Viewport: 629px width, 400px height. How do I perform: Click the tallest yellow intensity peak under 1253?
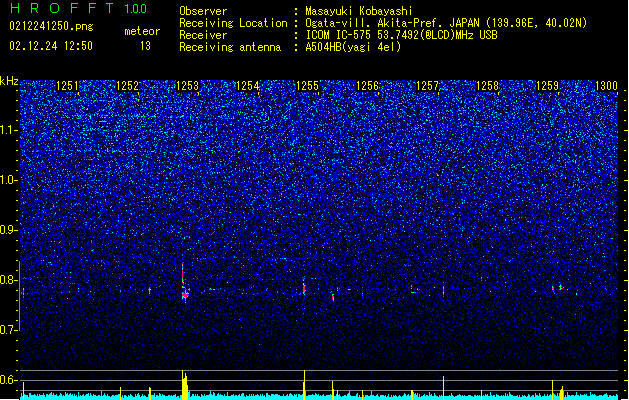(183, 385)
